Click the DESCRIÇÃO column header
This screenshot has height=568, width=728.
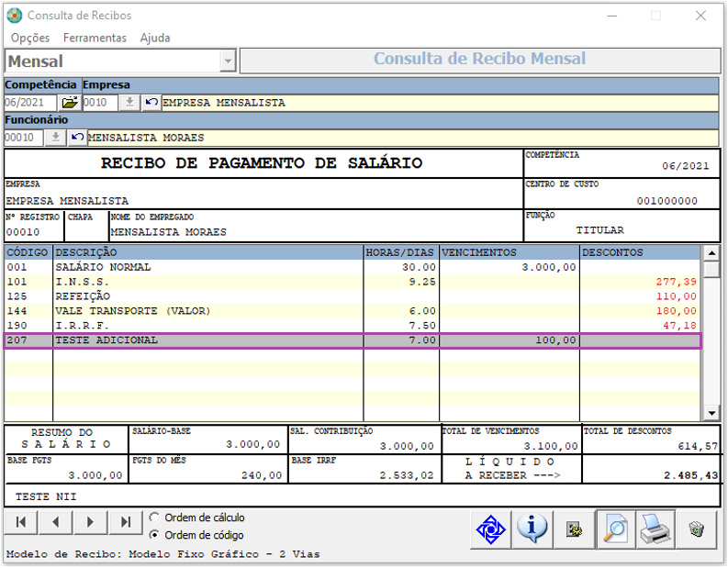click(208, 252)
